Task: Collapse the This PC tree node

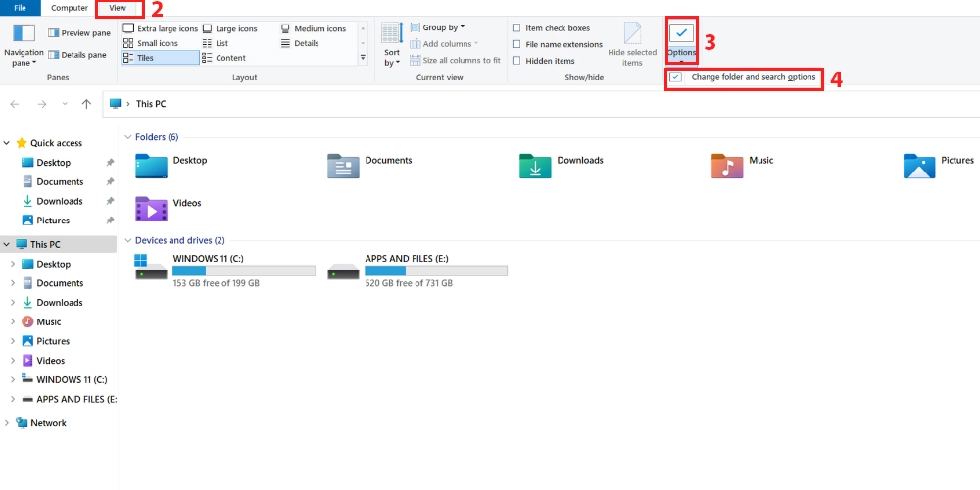Action: tap(6, 244)
